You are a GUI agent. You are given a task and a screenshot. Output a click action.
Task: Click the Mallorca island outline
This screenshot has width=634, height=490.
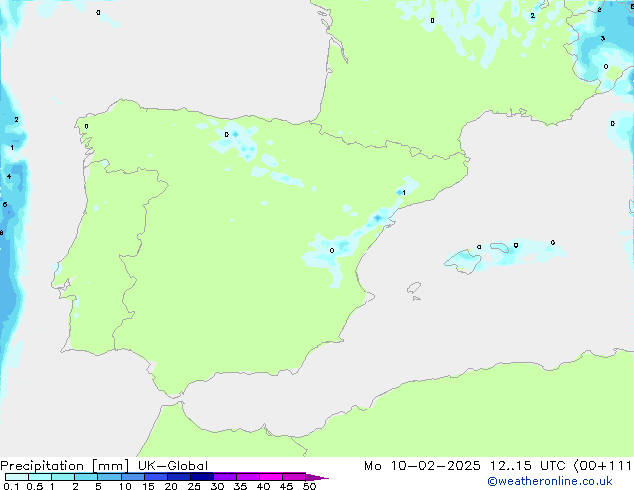tap(463, 262)
